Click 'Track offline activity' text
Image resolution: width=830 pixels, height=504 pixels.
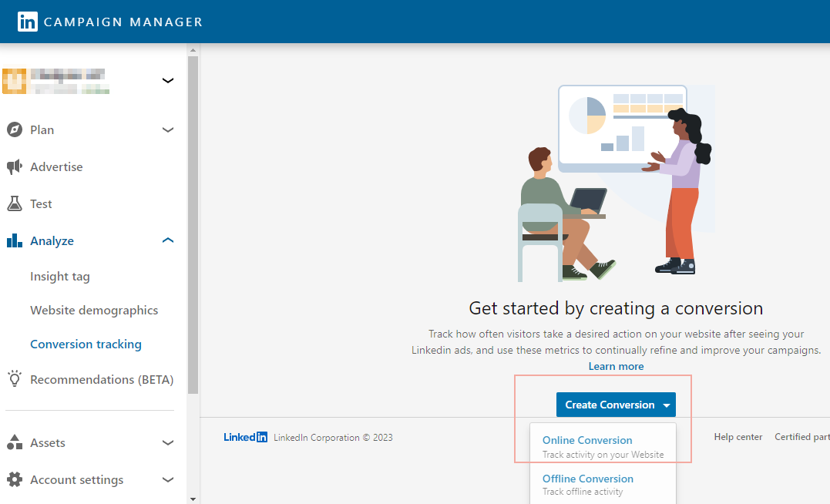point(583,492)
